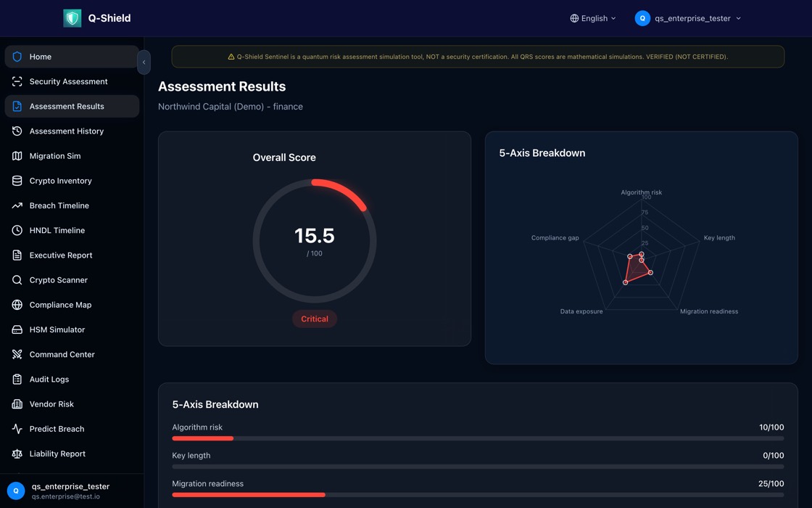Click the Northwind Capital (Demo) - finance subtitle
The width and height of the screenshot is (812, 508).
coord(231,106)
